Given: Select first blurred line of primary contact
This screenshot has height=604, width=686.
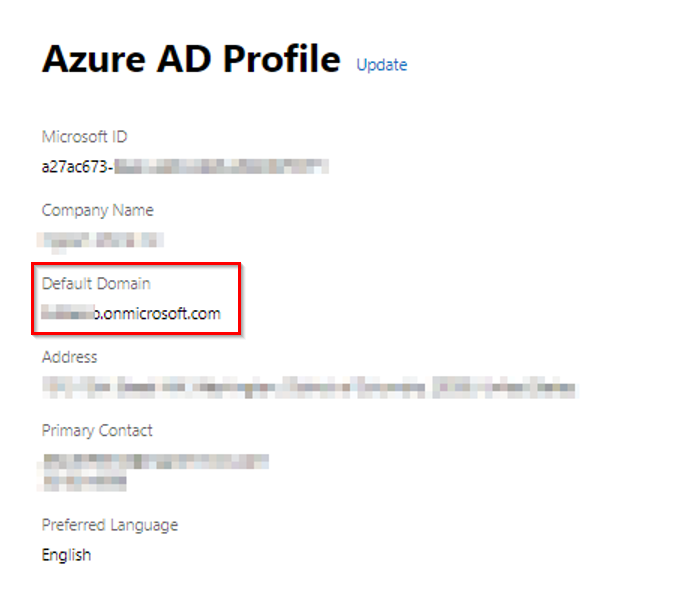Looking at the screenshot, I should coord(155,461).
